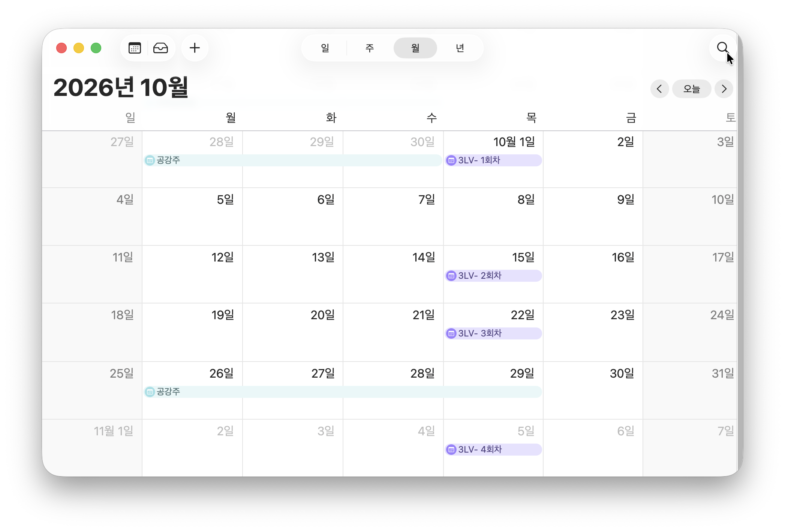The image size is (785, 532).
Task: Click the purple icon of 3LV- 2회차
Action: coord(451,276)
